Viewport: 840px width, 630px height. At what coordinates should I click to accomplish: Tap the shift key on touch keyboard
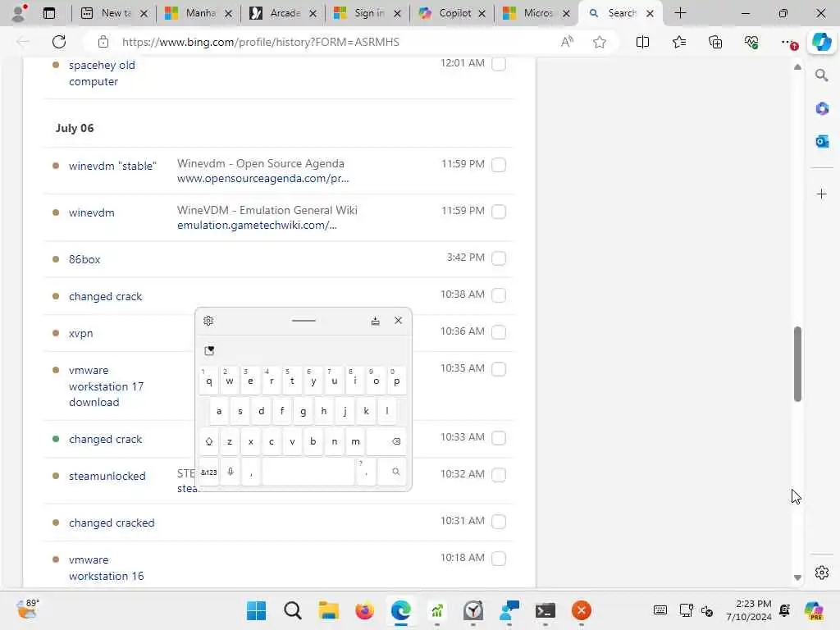209,441
